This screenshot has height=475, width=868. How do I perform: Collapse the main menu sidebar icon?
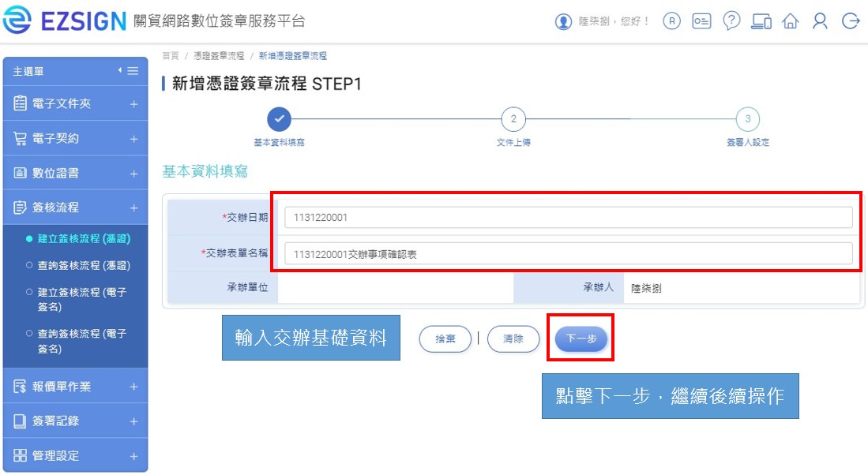[x=129, y=71]
